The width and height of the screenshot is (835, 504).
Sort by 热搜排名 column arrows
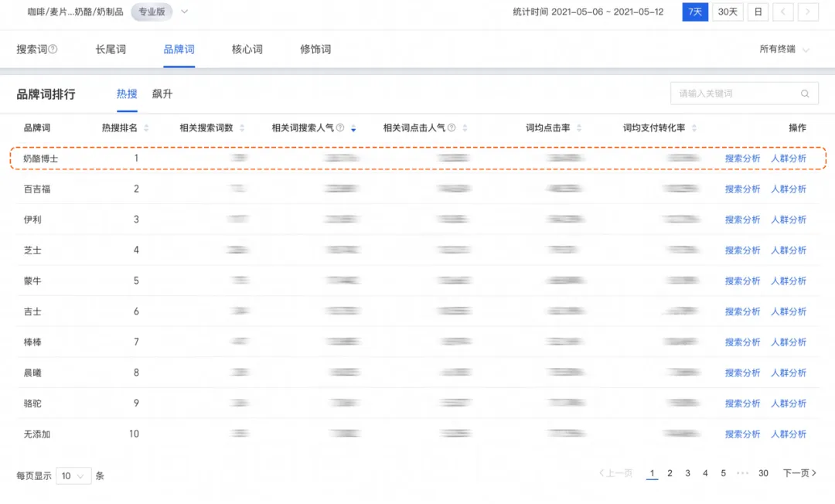[x=146, y=128]
